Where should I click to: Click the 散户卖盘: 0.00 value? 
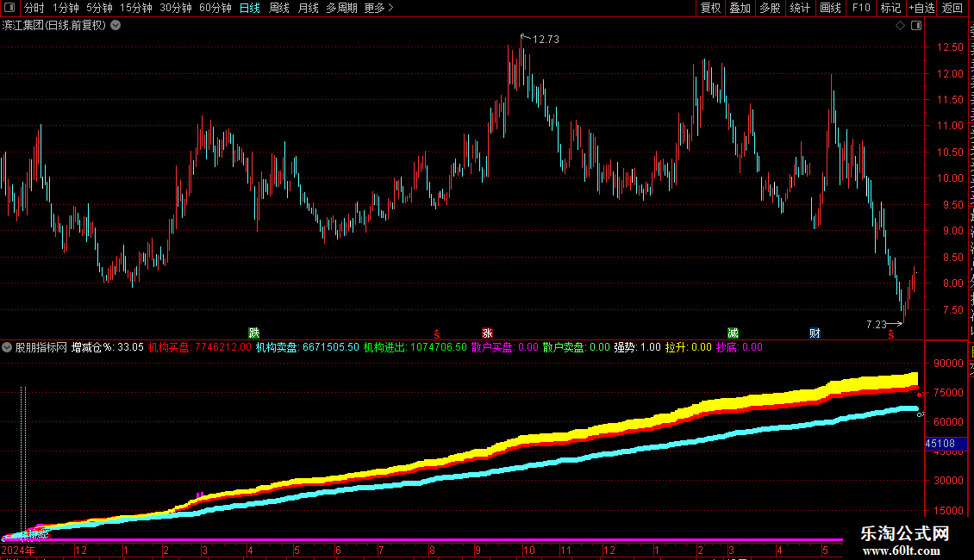[577, 348]
